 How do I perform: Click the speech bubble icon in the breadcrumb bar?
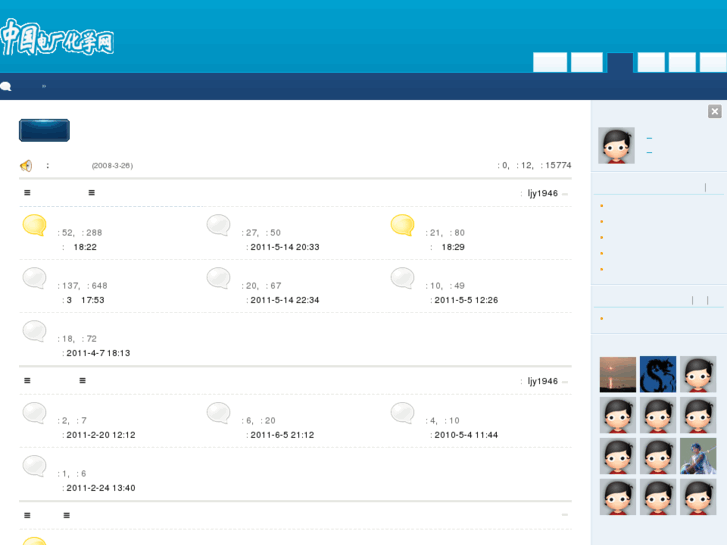6,86
